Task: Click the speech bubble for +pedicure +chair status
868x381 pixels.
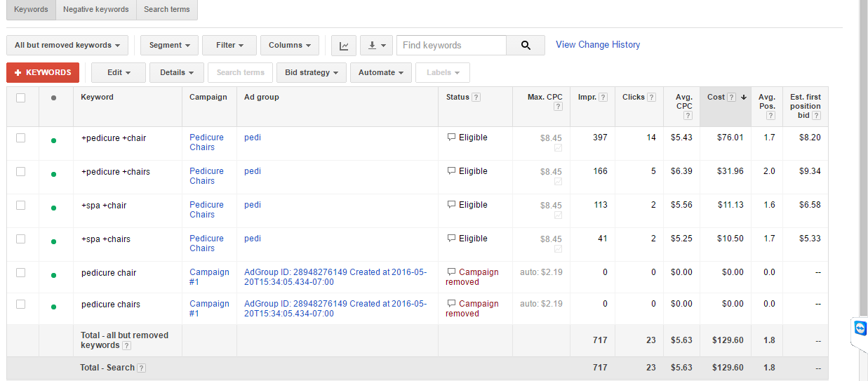Action: pyautogui.click(x=451, y=138)
